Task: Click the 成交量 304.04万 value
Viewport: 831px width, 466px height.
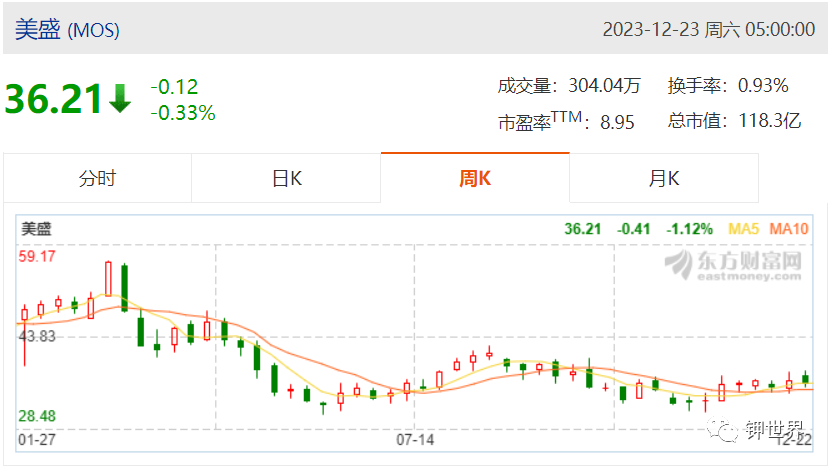Action: coord(604,85)
